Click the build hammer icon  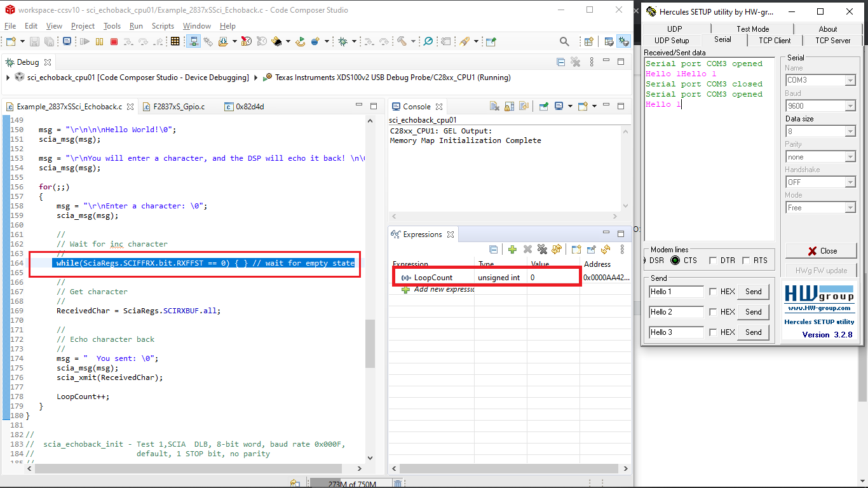tap(402, 41)
